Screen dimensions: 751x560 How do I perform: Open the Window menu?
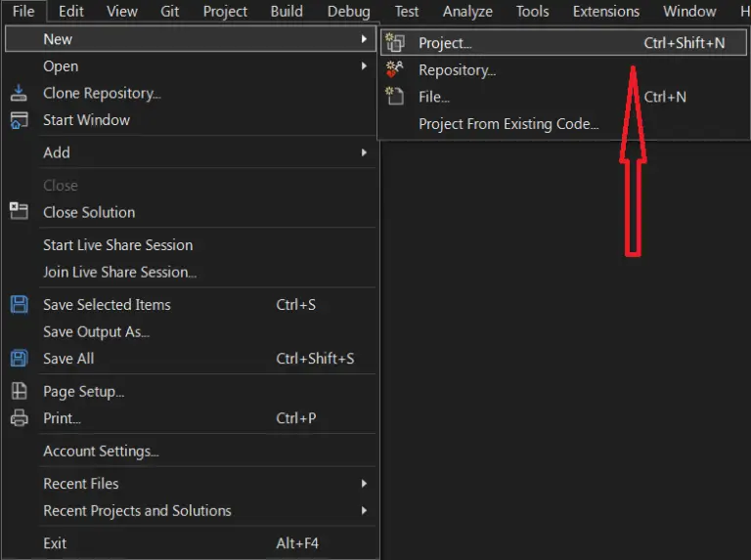coord(689,11)
